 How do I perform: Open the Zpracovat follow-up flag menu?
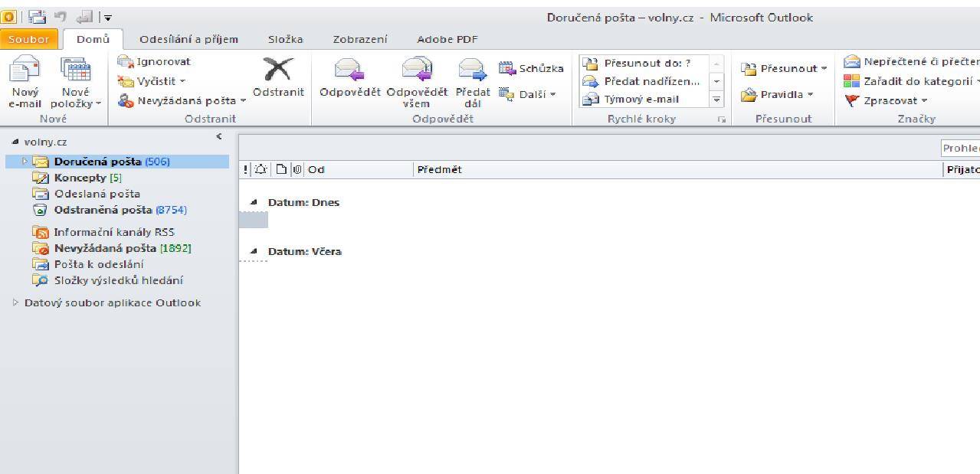[886, 100]
